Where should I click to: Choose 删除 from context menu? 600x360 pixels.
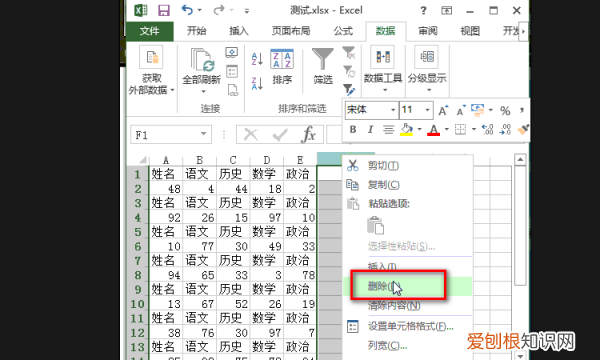(x=408, y=286)
